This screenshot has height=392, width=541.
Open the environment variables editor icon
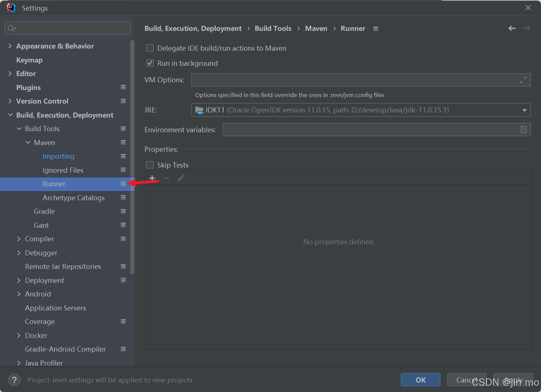pos(524,130)
